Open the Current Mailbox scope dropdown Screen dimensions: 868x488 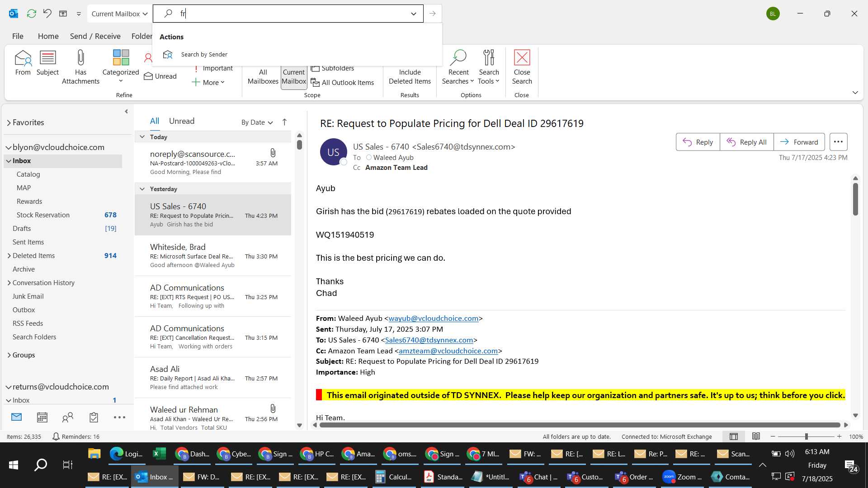[x=120, y=14]
